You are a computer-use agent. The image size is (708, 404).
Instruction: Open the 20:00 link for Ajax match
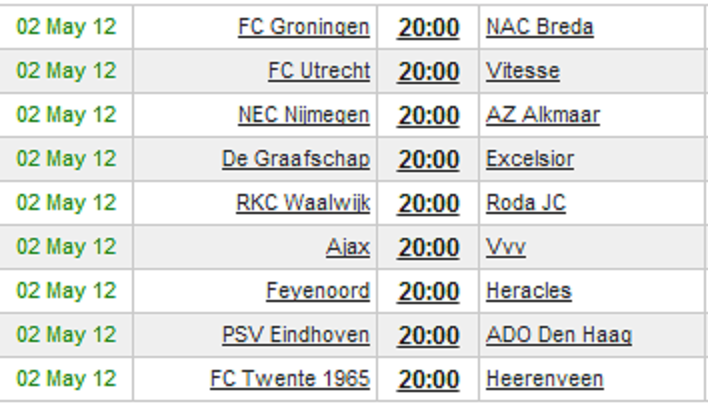tap(428, 247)
